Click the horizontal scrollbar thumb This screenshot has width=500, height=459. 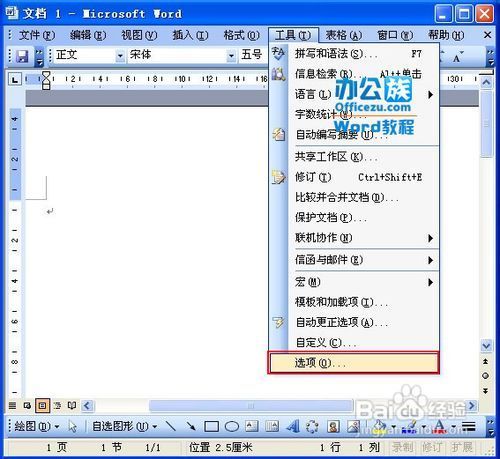pos(251,406)
